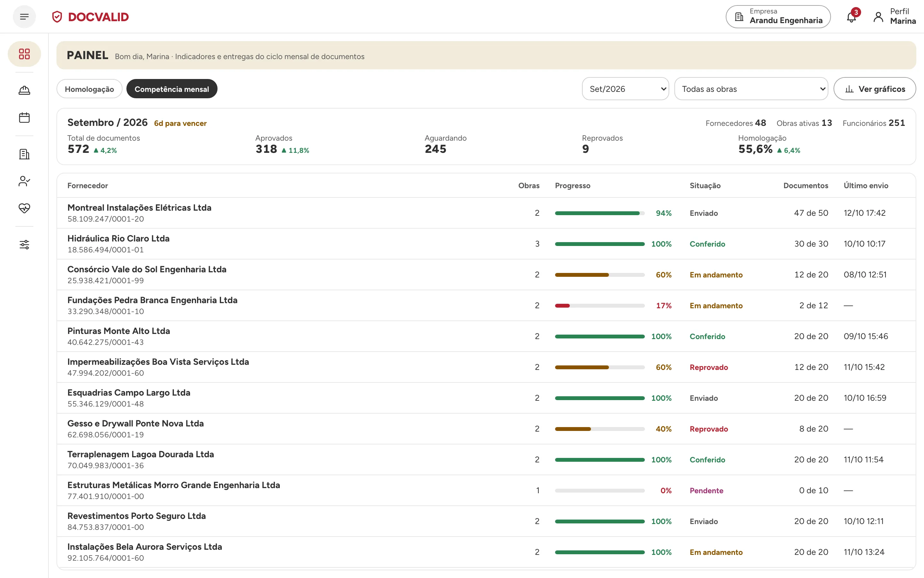
Task: Sort by the Fornecedor column header
Action: coord(88,185)
